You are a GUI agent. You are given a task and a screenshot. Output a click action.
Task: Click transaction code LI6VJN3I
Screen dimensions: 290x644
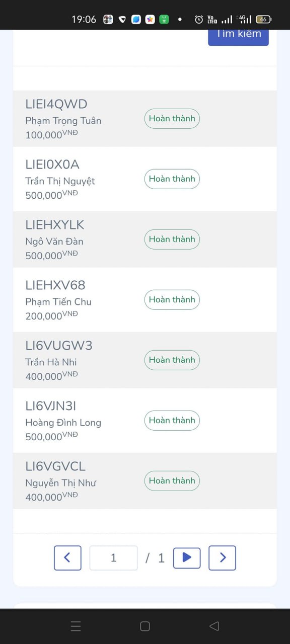point(51,406)
